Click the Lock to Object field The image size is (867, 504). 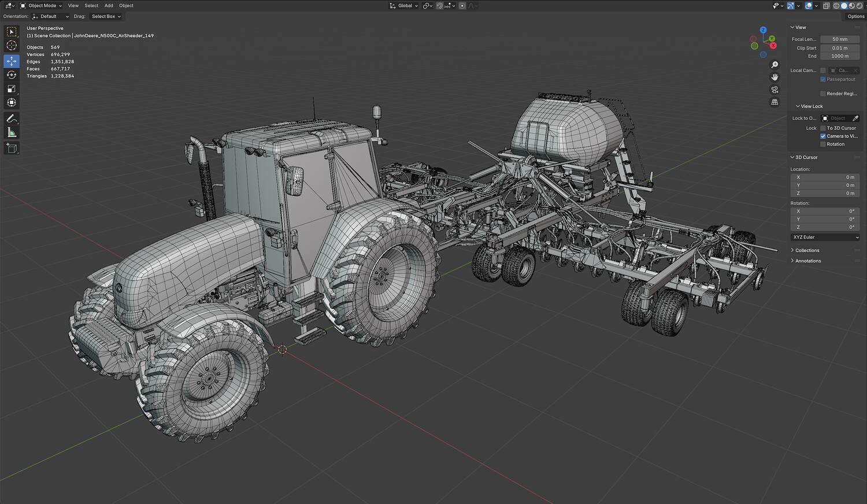[836, 118]
